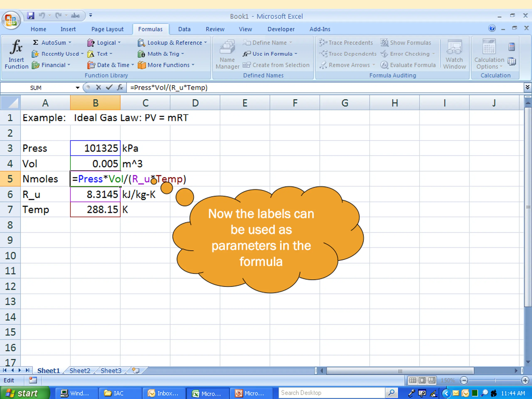Confirm entry with the formula bar checkmark
This screenshot has width=532, height=399.
click(109, 87)
